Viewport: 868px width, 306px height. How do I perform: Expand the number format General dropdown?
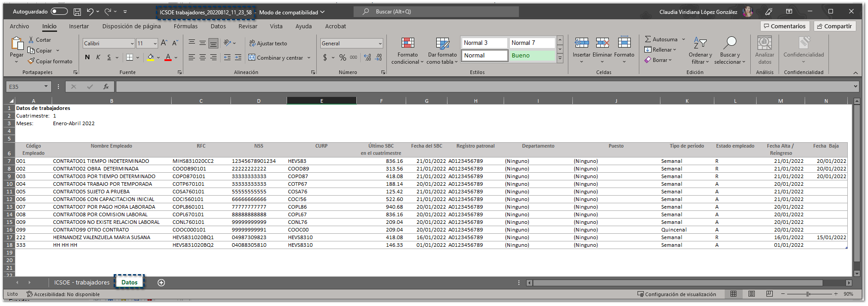(x=380, y=44)
